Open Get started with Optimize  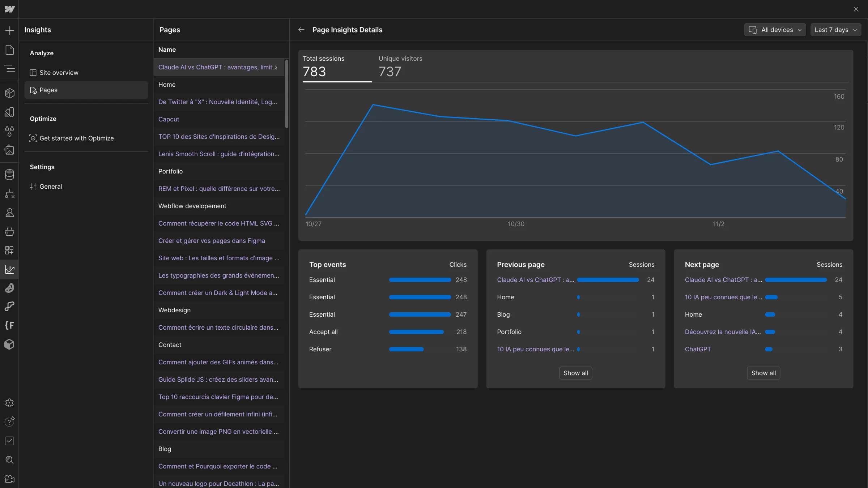click(x=86, y=138)
